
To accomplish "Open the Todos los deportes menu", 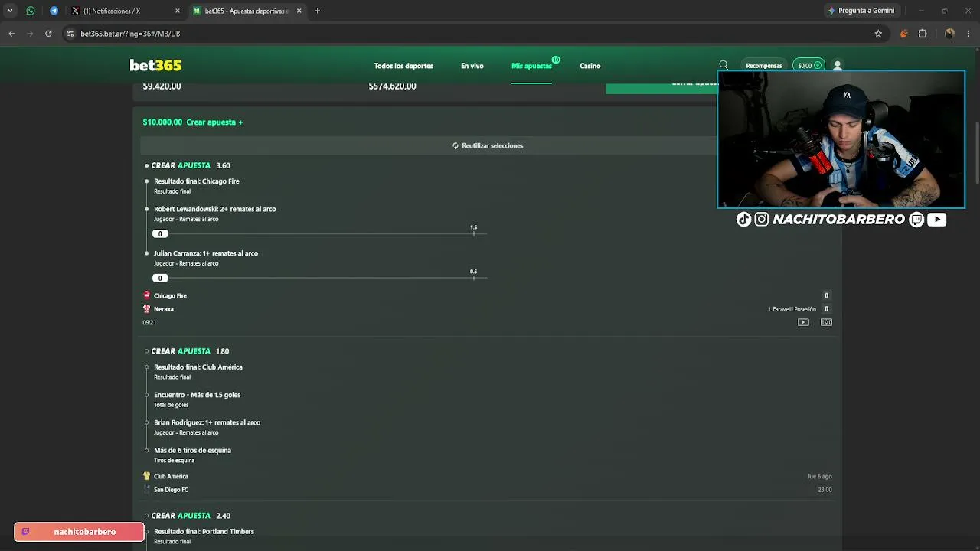I will click(x=403, y=66).
